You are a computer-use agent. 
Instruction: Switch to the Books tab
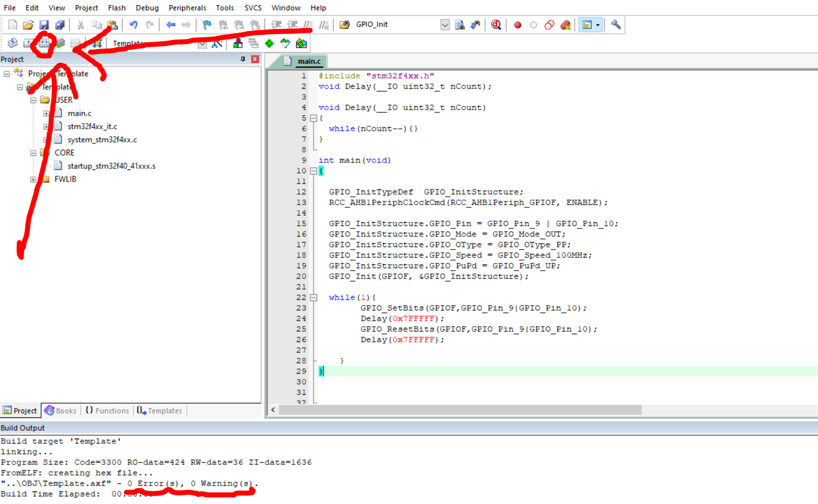61,411
